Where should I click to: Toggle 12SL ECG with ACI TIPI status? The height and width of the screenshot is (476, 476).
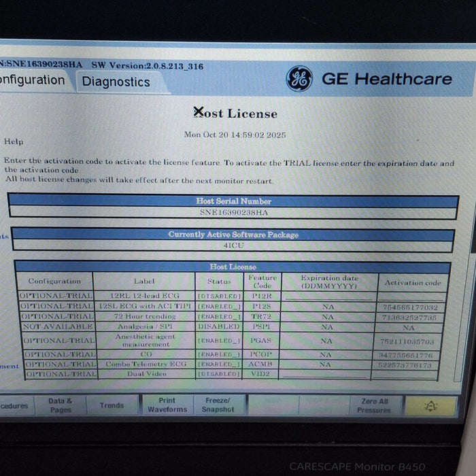pos(219,306)
